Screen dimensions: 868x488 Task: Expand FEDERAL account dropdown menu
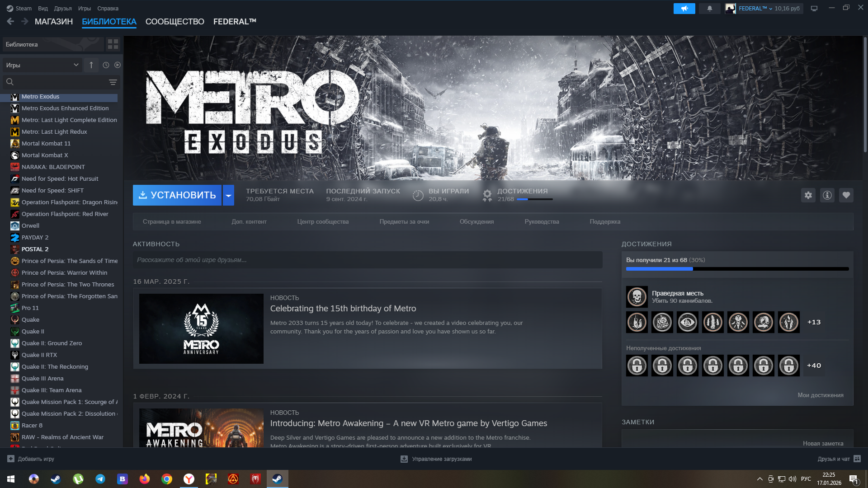point(770,9)
